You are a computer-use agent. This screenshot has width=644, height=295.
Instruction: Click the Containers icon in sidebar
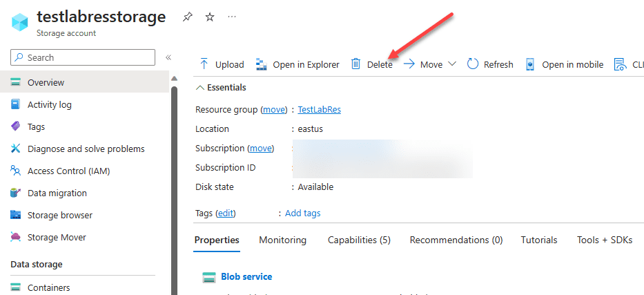point(16,287)
